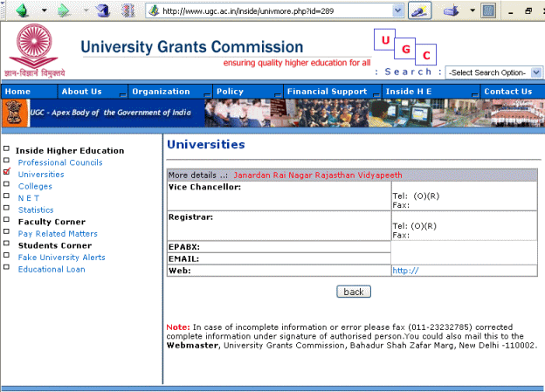This screenshot has width=545, height=392.
Task: Click submenu indicator on About Us tab
Action: [x=122, y=94]
